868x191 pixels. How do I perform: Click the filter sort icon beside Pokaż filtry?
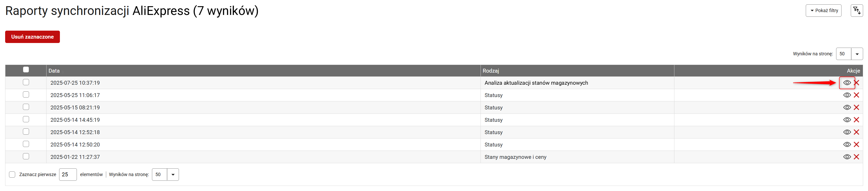pos(856,11)
